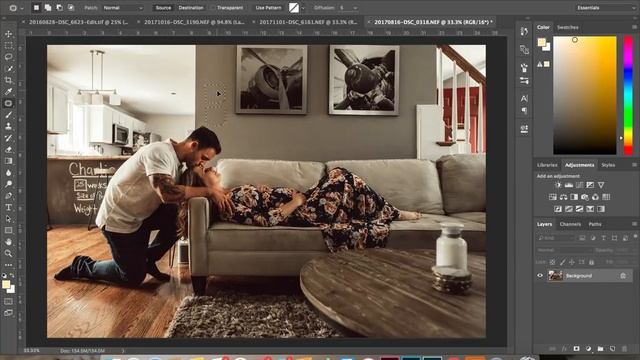The image size is (640, 360).
Task: Select the Type tool
Action: click(x=8, y=207)
